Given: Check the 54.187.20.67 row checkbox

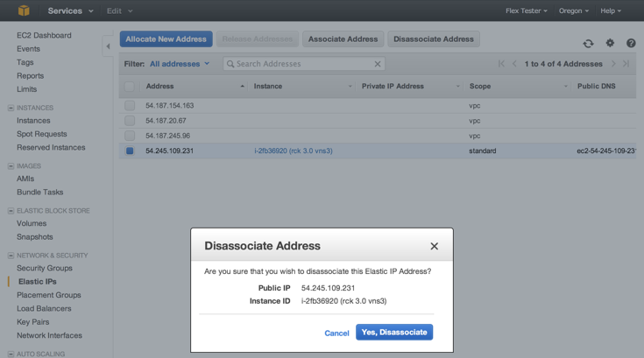Looking at the screenshot, I should (x=130, y=121).
